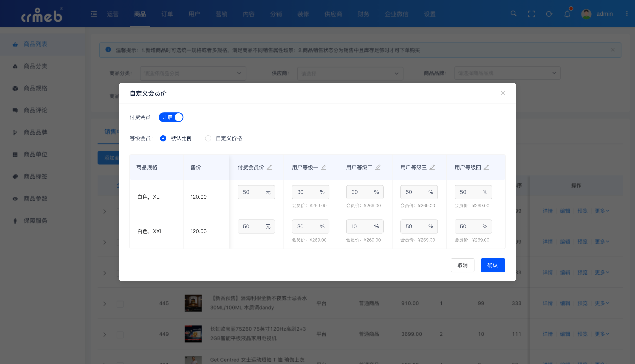Viewport: 635px width, 364px height.
Task: Toggle the 付费会员 switch off
Action: tap(171, 117)
